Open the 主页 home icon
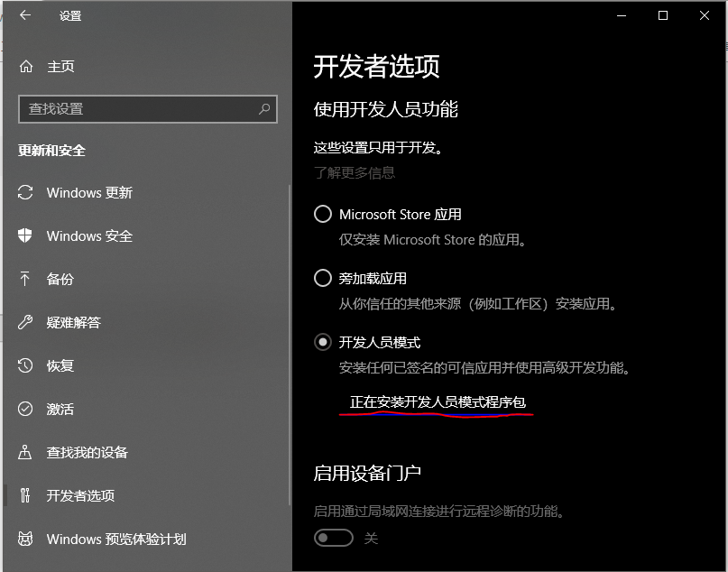Viewport: 728px width, 572px height. point(26,67)
